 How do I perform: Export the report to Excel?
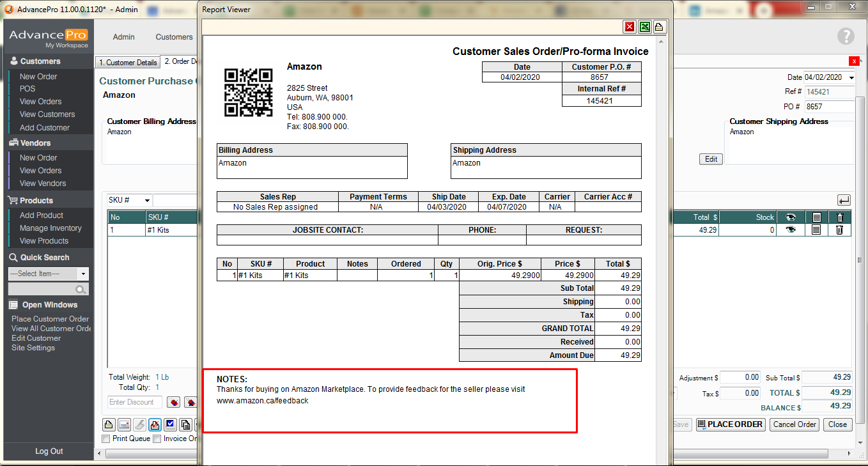(645, 27)
